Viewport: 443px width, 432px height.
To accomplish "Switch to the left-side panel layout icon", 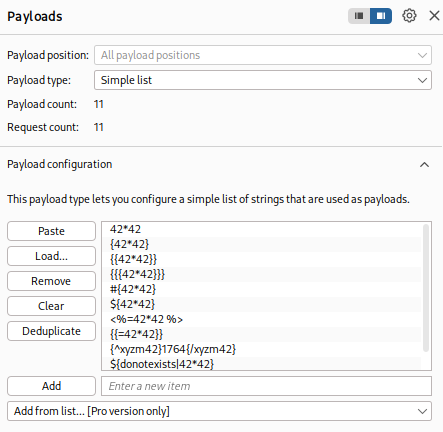I will coord(359,16).
